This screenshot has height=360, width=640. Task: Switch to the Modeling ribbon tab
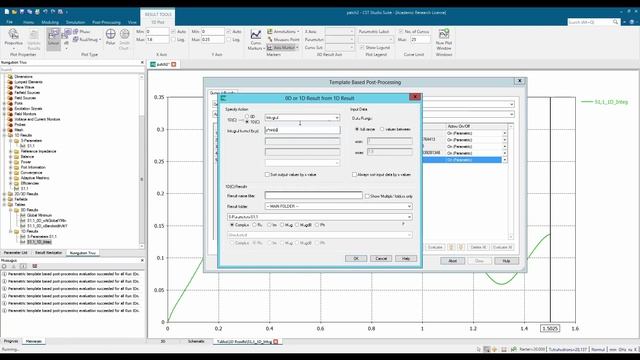pyautogui.click(x=50, y=22)
